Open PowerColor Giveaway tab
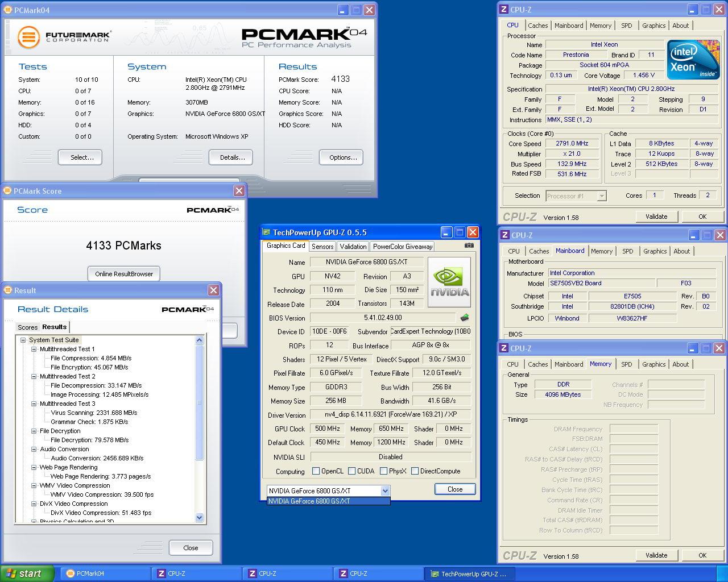The image size is (728, 582). 403,247
